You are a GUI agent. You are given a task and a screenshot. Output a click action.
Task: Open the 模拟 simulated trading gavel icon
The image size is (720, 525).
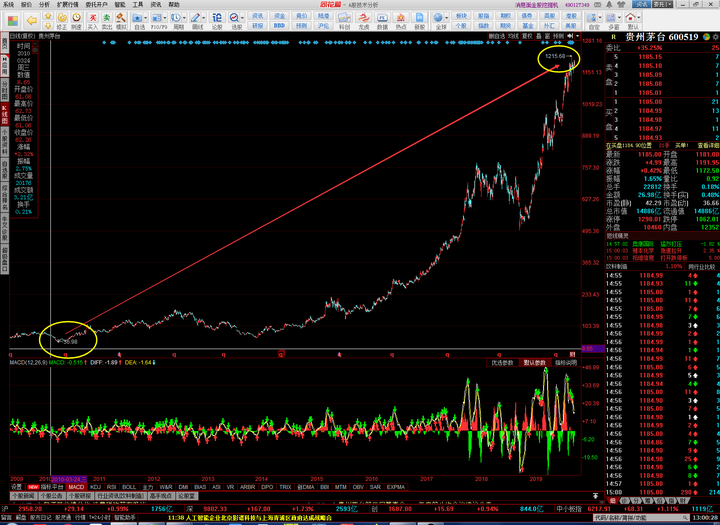tap(121, 21)
